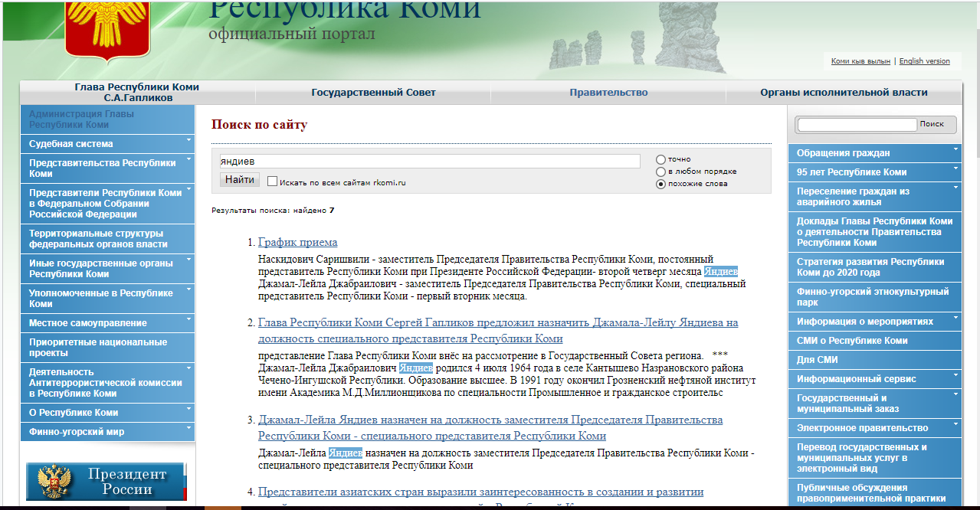Expand the Электронное правительство arrow
Viewport: 980px width, 510px height.
pyautogui.click(x=955, y=425)
